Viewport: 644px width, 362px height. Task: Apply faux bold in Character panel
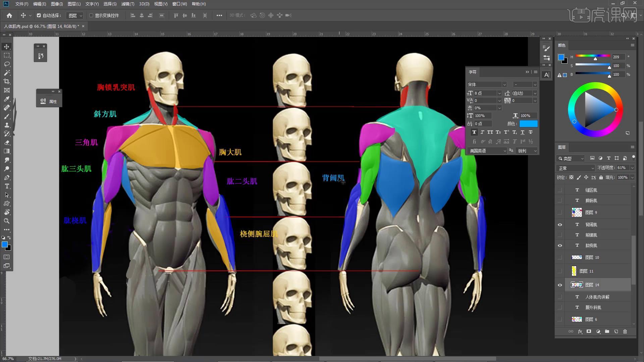click(474, 132)
